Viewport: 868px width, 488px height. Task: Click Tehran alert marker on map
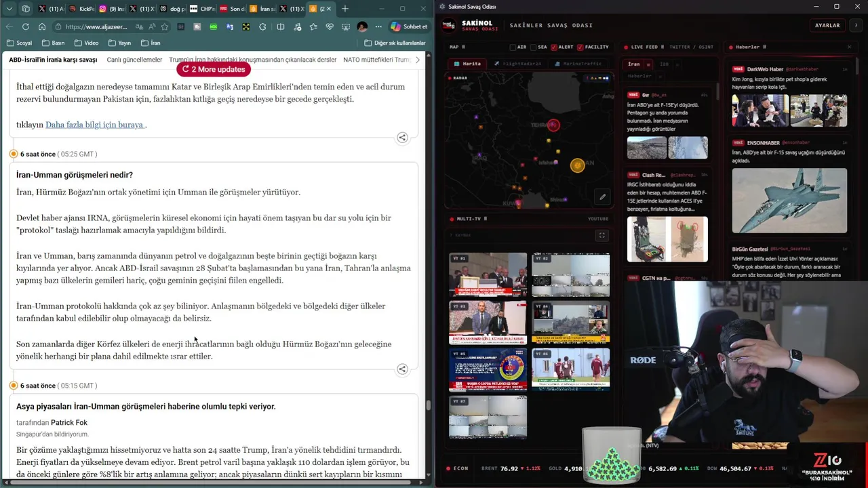[x=554, y=125]
